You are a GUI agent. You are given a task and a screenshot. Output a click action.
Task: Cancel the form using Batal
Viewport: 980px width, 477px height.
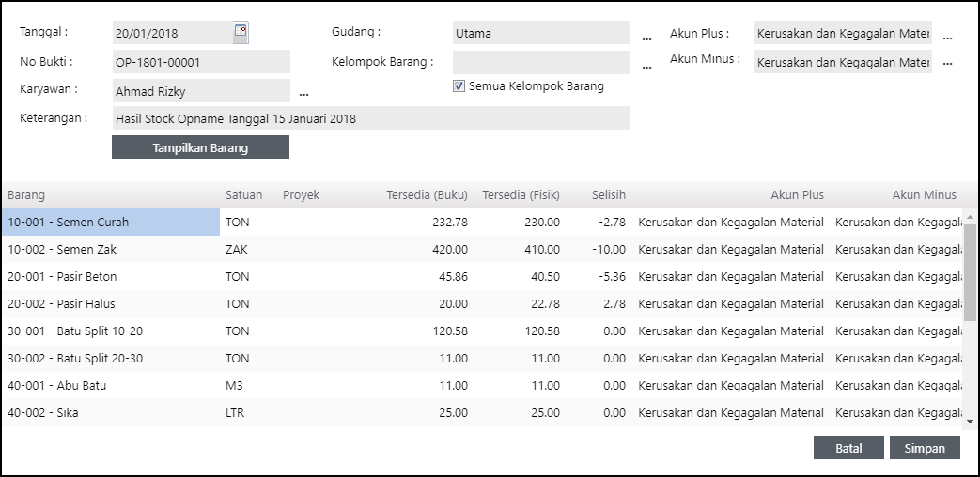[x=848, y=448]
